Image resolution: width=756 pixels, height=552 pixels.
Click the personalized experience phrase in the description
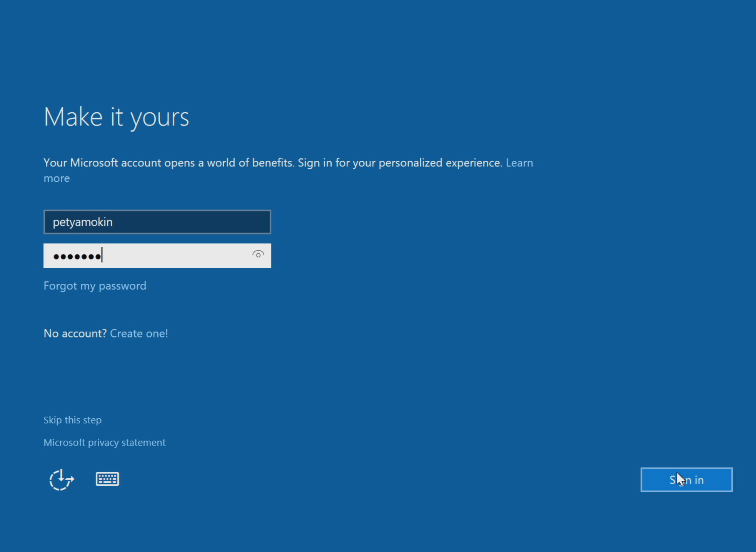pos(440,163)
